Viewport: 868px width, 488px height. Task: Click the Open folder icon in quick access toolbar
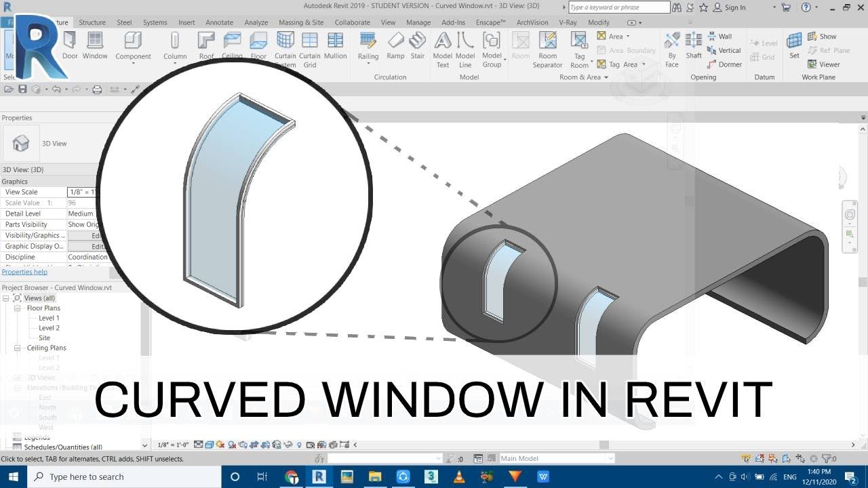[x=8, y=89]
